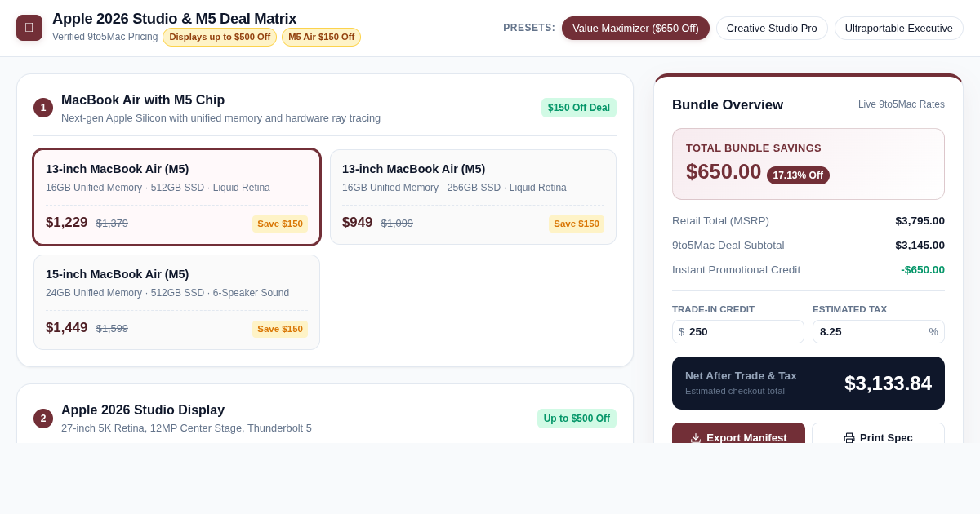Click the M5 Air $150 Off badge
The width and height of the screenshot is (980, 514).
pos(321,37)
